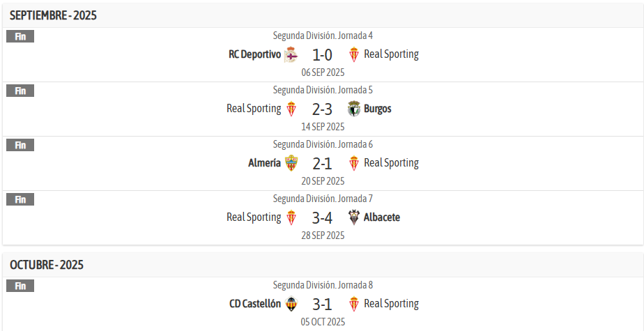Viewport: 644px width, 331px height.
Task: Click the CD Castellón crest icon
Action: [291, 304]
